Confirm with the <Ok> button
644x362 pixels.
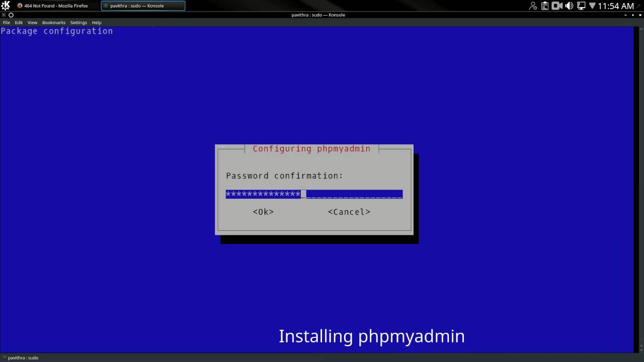(x=263, y=212)
